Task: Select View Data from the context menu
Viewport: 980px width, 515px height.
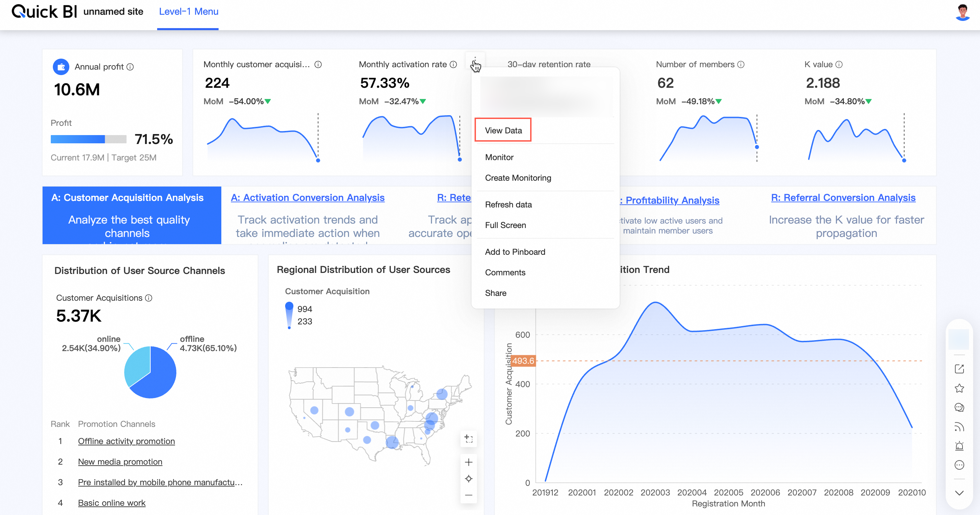Action: [503, 130]
